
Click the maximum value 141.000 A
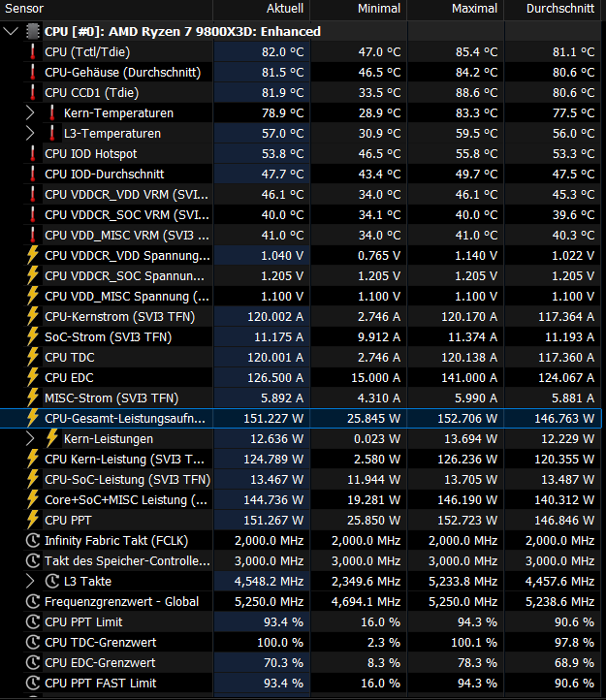click(x=469, y=378)
